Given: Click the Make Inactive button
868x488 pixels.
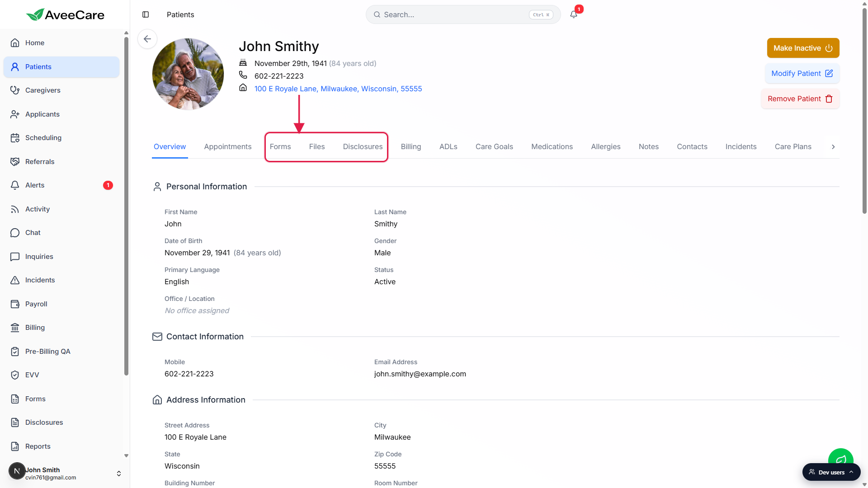Looking at the screenshot, I should (803, 48).
